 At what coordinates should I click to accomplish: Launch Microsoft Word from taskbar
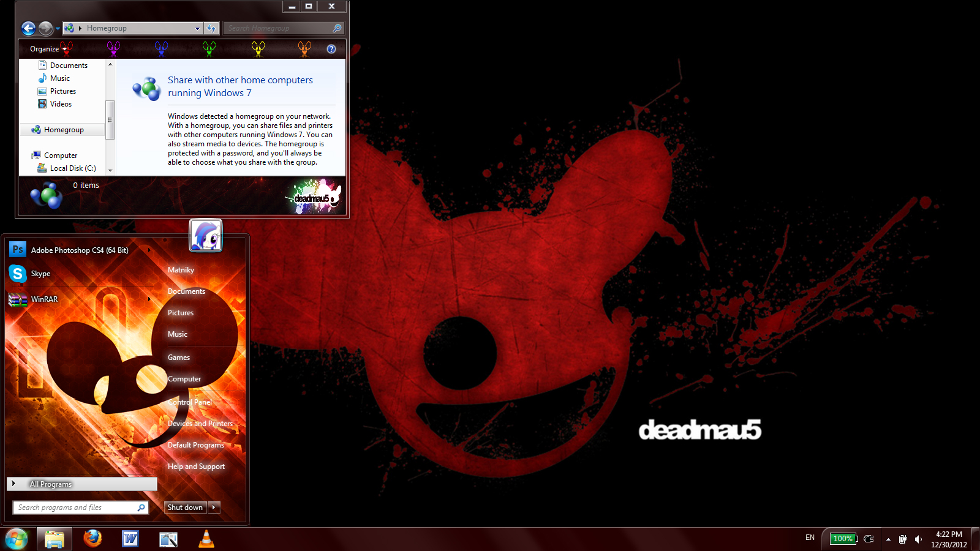(x=130, y=539)
